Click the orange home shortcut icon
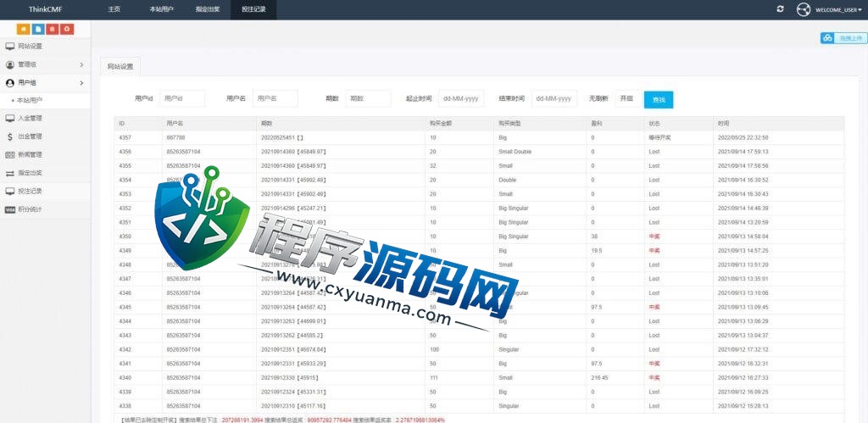The image size is (868, 423). 23,30
